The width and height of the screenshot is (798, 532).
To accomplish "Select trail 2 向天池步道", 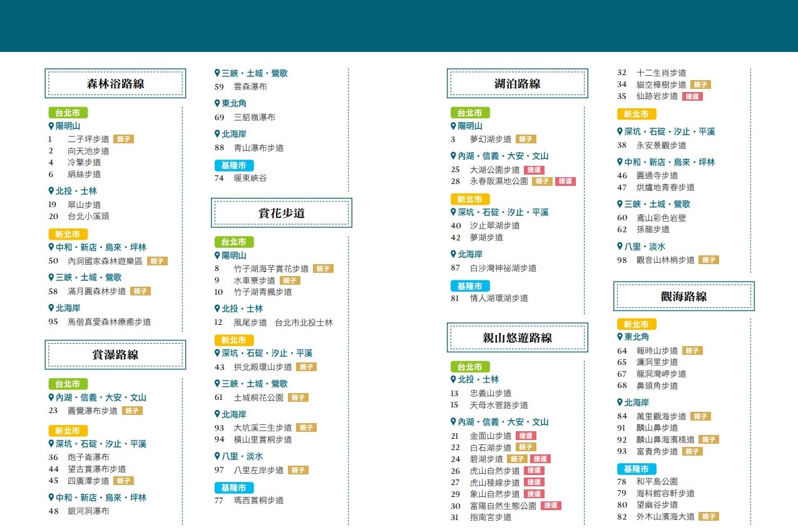I will point(79,151).
